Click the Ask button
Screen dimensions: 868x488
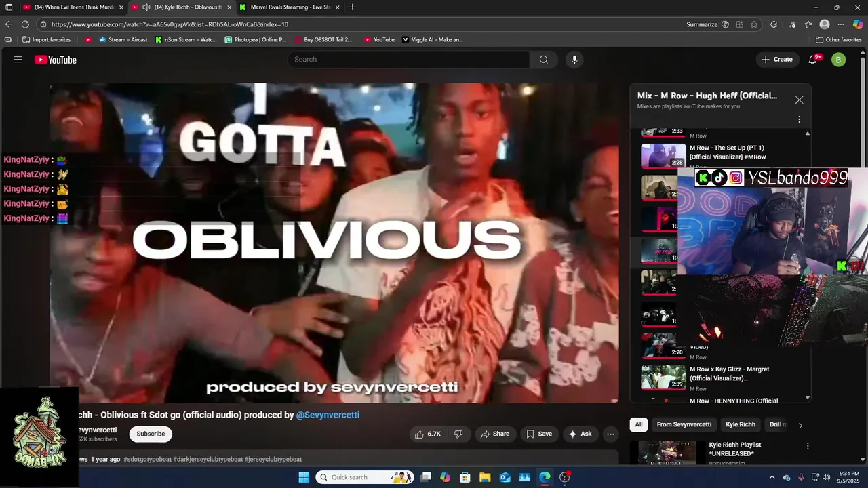coord(580,434)
